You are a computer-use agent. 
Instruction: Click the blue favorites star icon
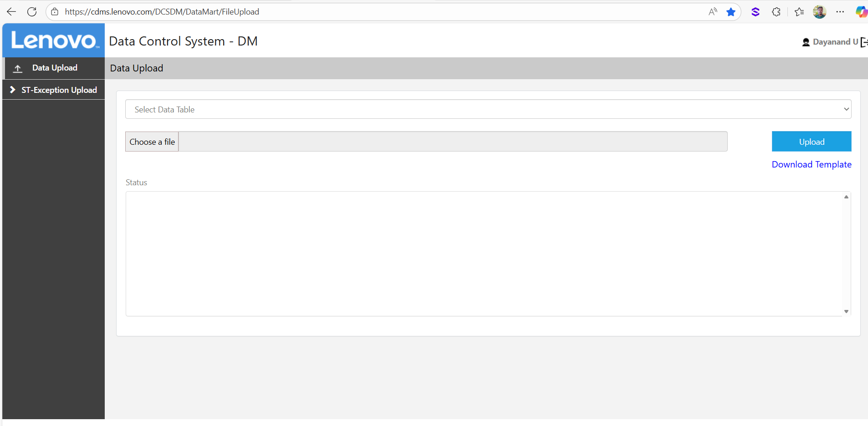pos(731,12)
